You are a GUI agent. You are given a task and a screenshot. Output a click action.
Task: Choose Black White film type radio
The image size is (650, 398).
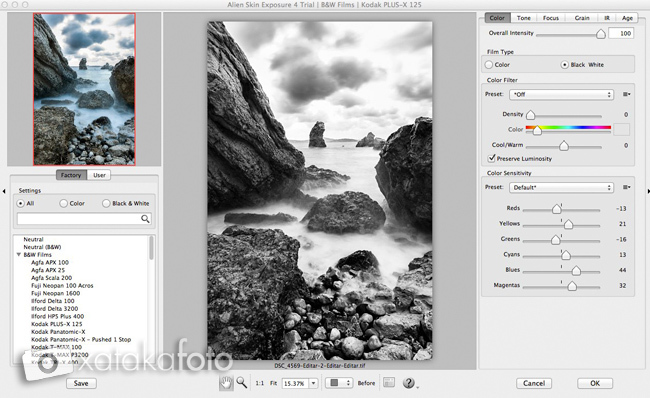[x=565, y=65]
